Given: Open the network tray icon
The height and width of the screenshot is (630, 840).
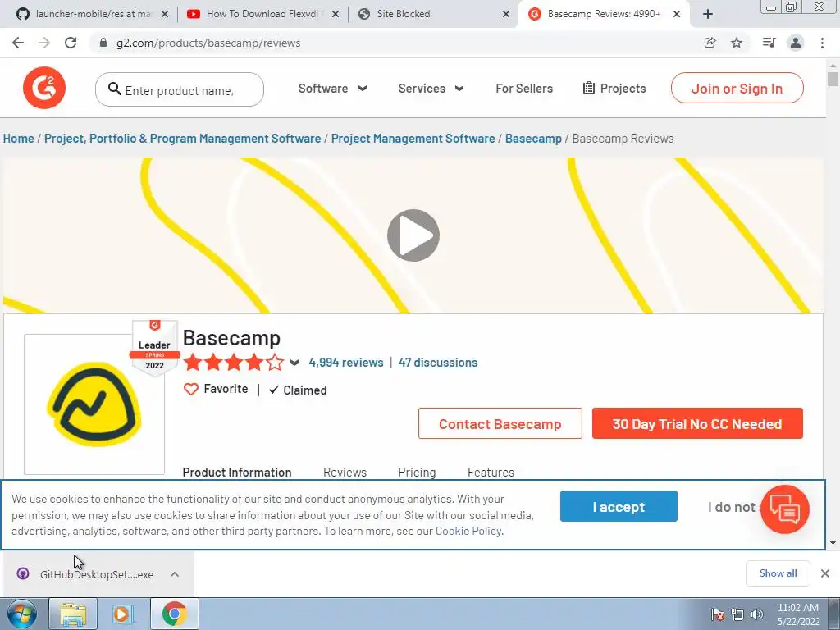Looking at the screenshot, I should click(x=737, y=614).
